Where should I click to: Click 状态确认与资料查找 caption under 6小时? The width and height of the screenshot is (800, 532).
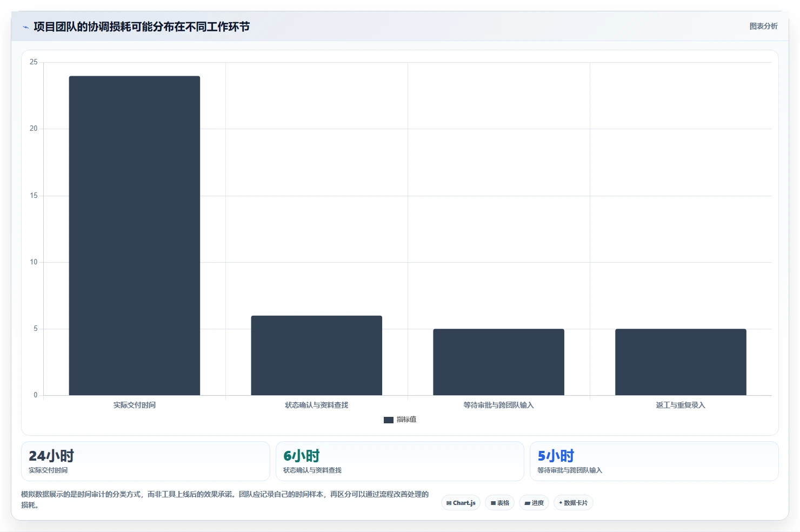click(312, 470)
